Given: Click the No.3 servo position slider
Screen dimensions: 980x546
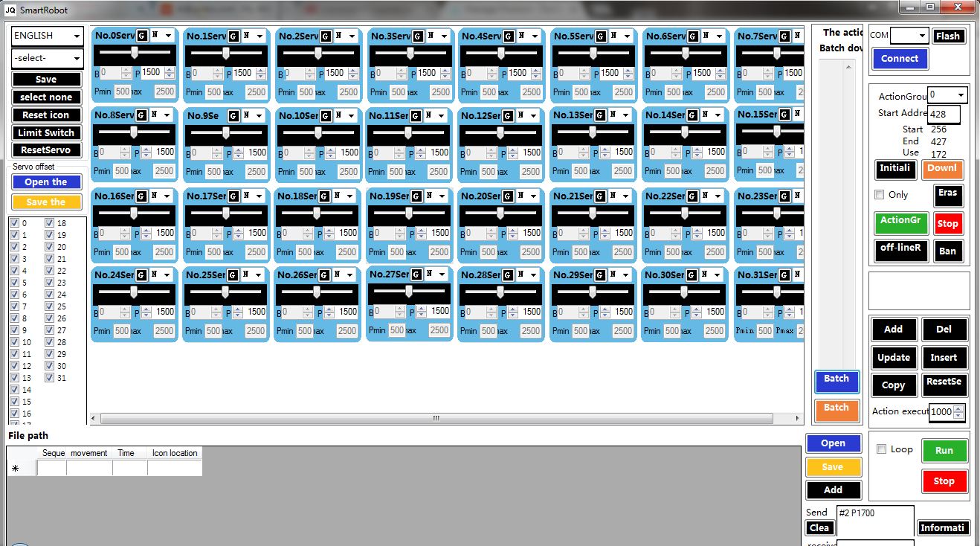Looking at the screenshot, I should click(x=410, y=54).
